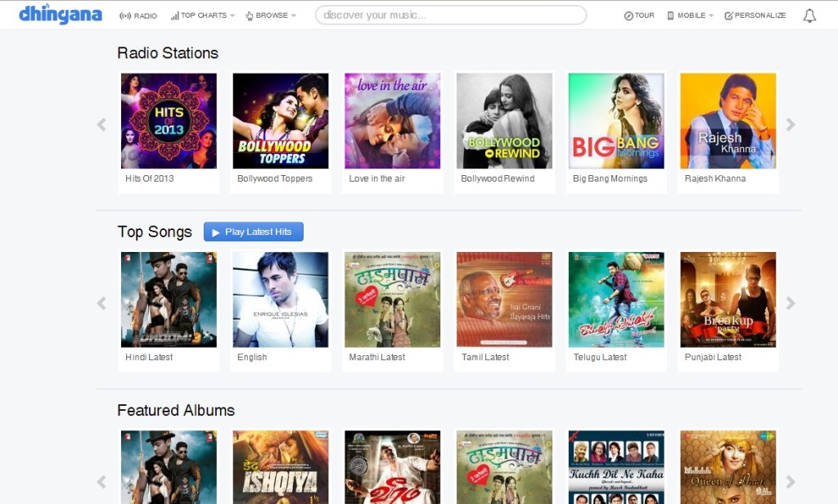Viewport: 838px width, 504px height.
Task: Click the Hits Of 2013 label
Action: click(149, 178)
